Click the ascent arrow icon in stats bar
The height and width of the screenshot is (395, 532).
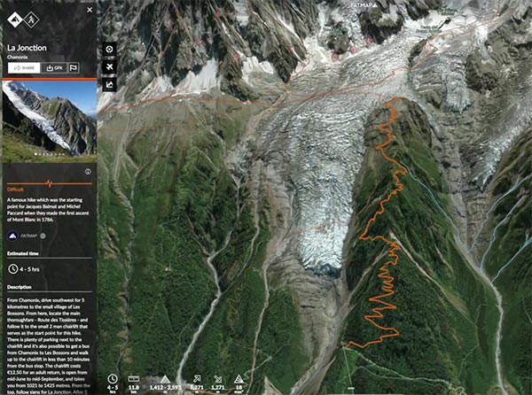click(197, 378)
